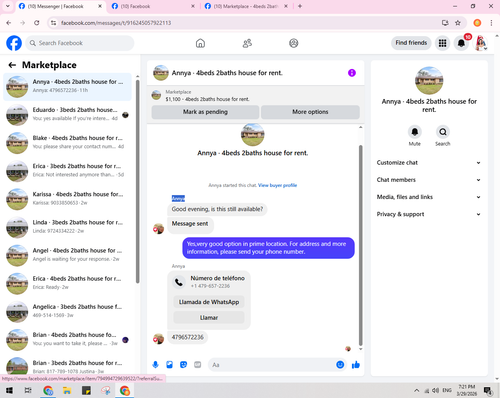Viewport: 500px width, 398px height.
Task: Record a voice clip with the microphone icon
Action: [155, 365]
